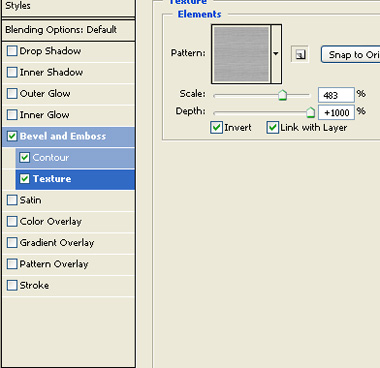Select the Contour sub-item row
The width and height of the screenshot is (380, 368).
click(x=75, y=158)
